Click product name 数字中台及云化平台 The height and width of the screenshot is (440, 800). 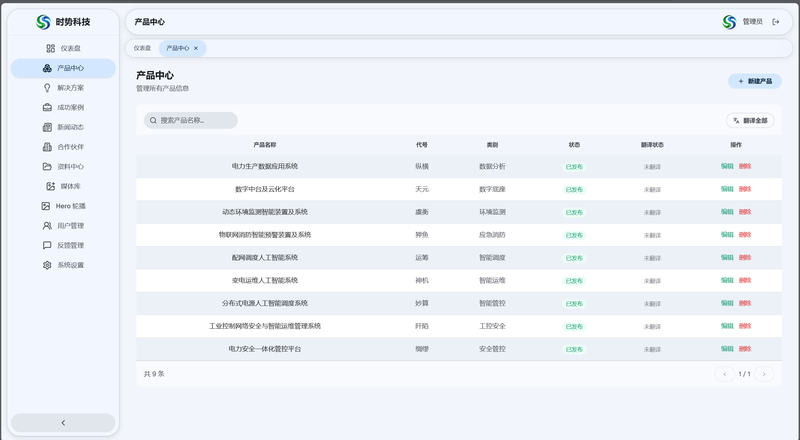coord(265,189)
